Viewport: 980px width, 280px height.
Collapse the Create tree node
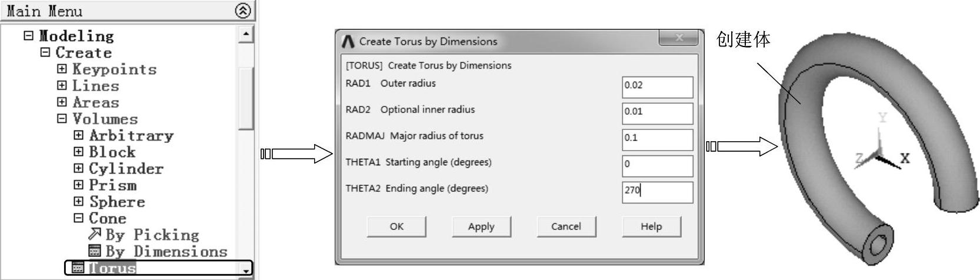(x=45, y=52)
